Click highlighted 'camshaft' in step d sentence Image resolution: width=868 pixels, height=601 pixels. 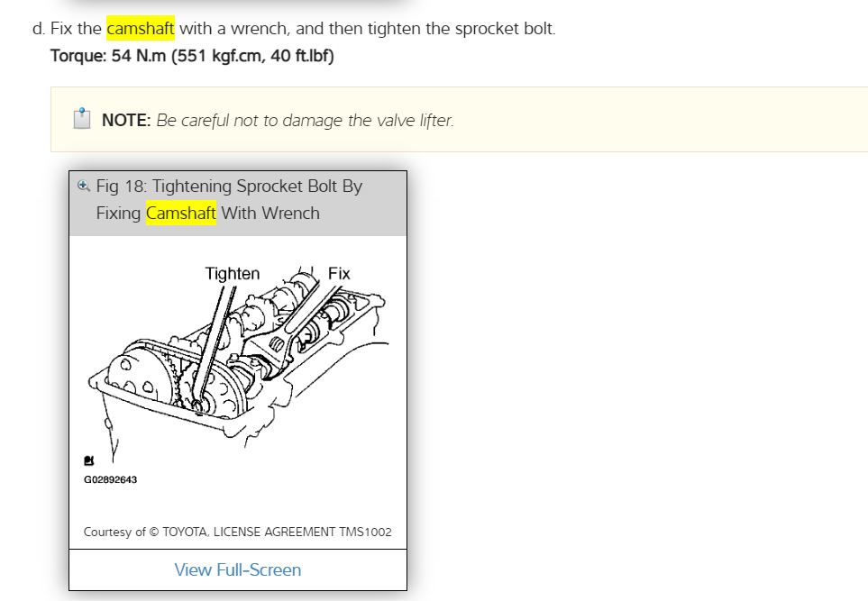140,29
